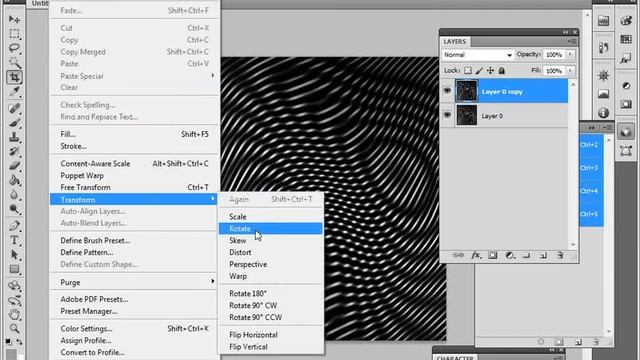Open the Masks panel icon
Viewport: 640px width, 360px height.
[x=626, y=104]
